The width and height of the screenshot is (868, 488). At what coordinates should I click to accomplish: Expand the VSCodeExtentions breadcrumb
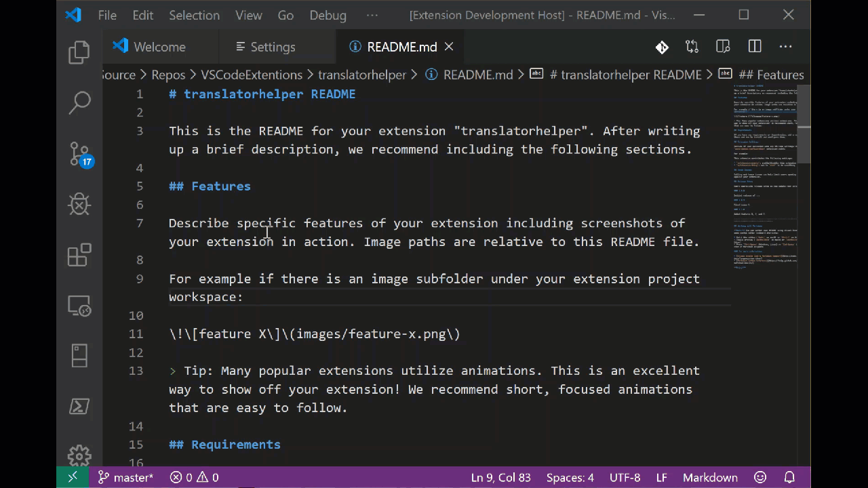tap(252, 75)
